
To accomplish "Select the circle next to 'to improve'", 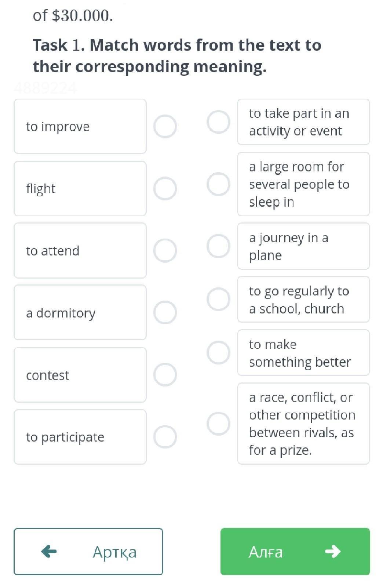I will (x=165, y=126).
